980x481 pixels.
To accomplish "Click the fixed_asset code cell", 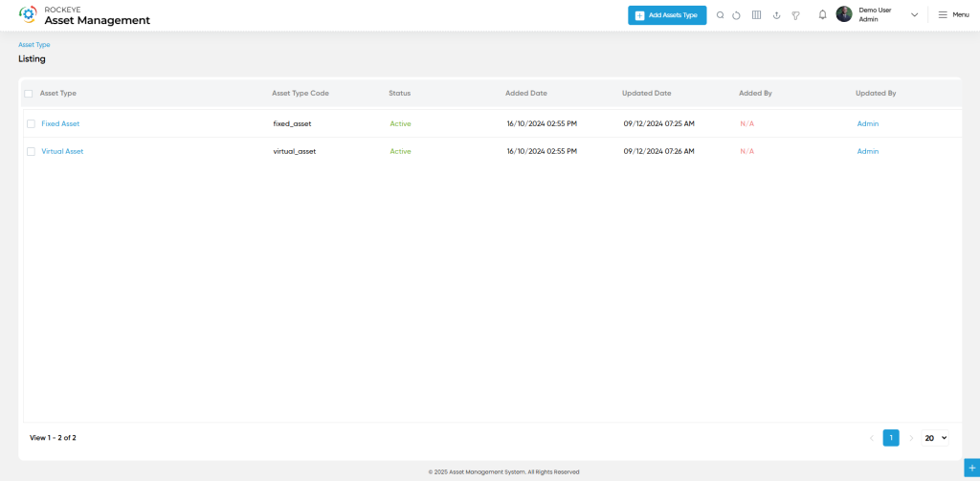I will (x=293, y=123).
